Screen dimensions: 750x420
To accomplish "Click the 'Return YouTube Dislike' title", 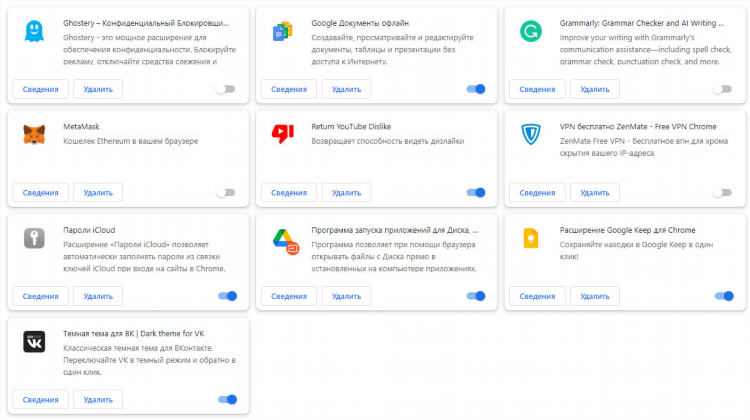I will pos(351,126).
